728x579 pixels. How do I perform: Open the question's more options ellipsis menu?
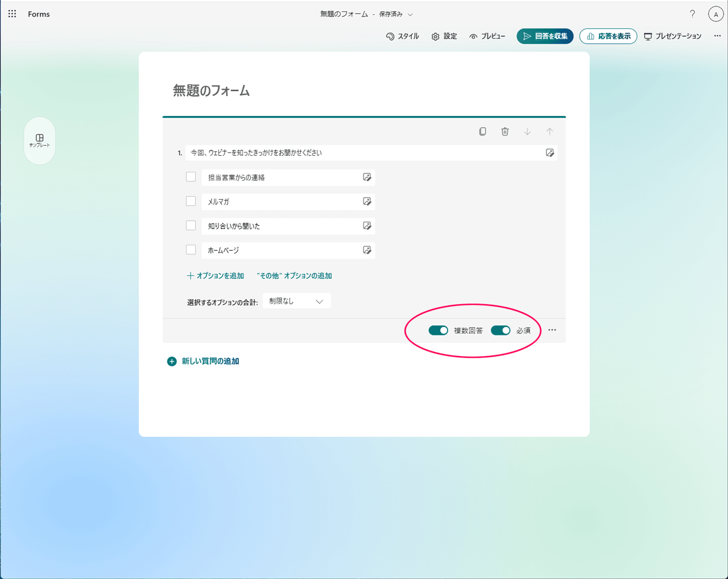click(552, 330)
